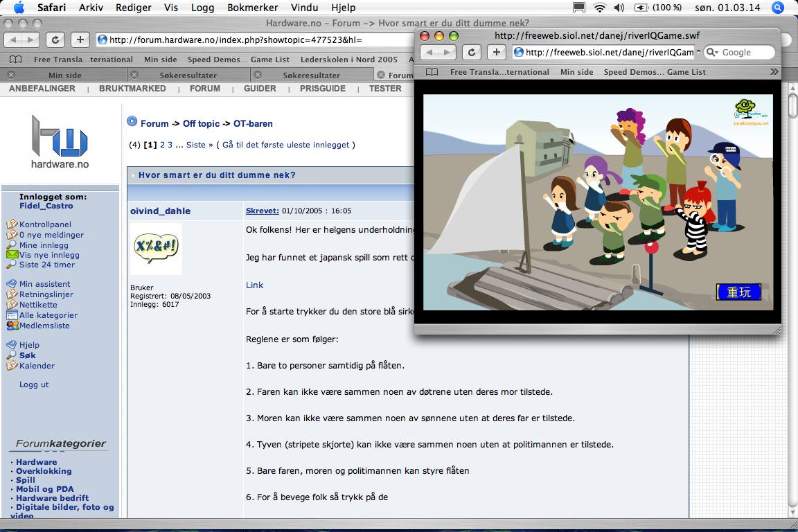
Task: Open the Bokmerker menu
Action: (x=252, y=7)
